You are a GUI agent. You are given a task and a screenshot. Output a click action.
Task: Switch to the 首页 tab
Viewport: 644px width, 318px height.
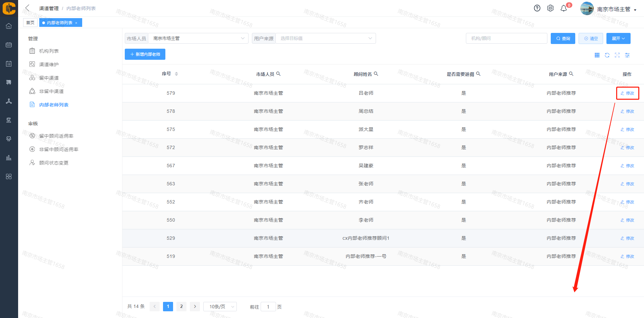point(30,22)
